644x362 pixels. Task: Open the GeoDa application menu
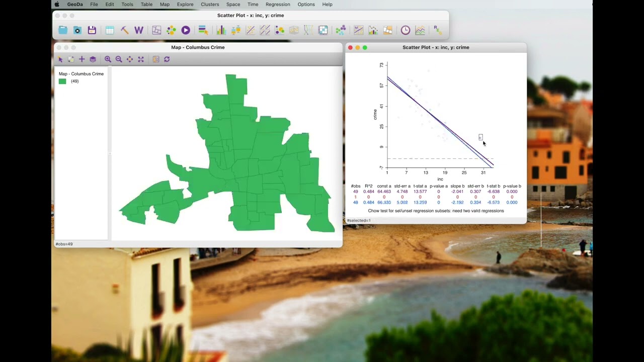(x=75, y=4)
